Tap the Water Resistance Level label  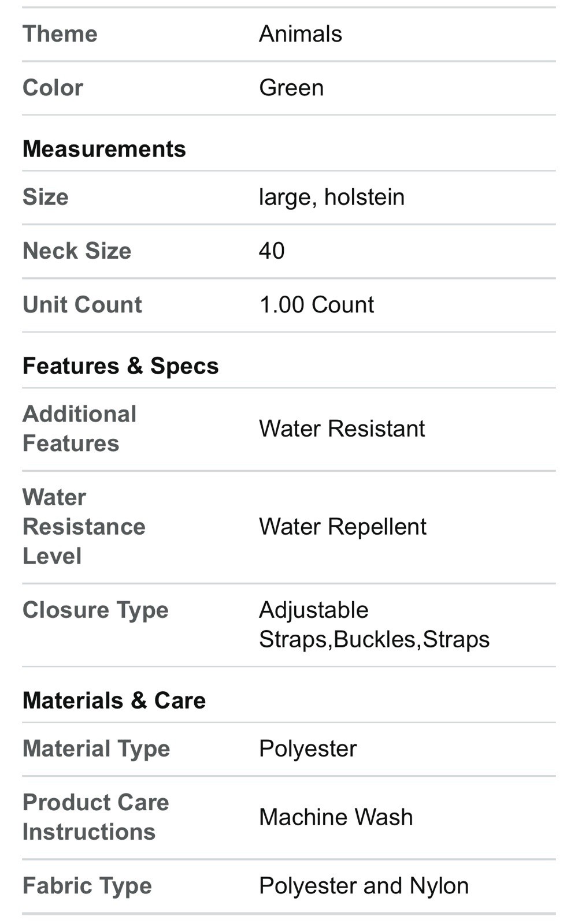click(x=83, y=527)
